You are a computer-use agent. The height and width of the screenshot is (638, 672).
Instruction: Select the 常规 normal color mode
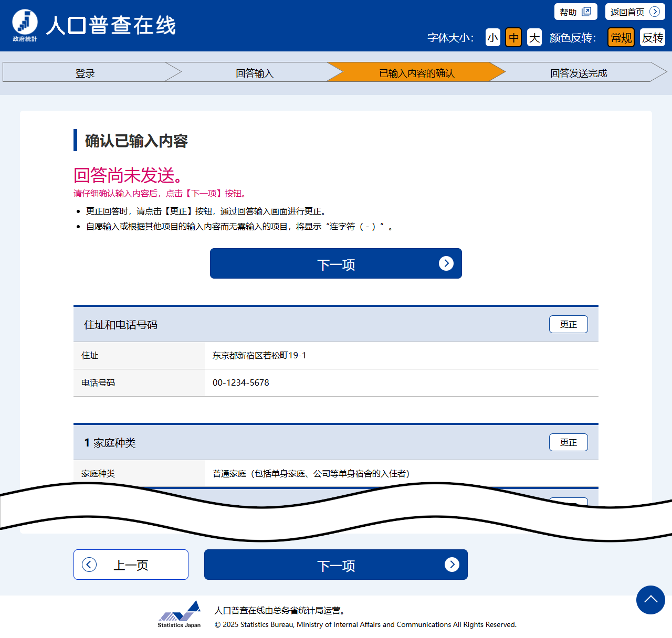coord(621,38)
